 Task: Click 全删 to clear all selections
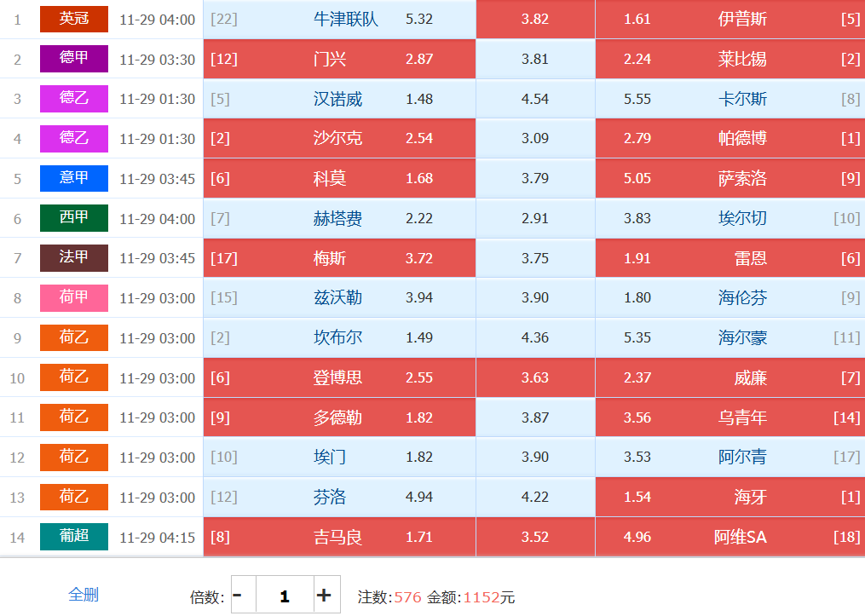point(84,595)
